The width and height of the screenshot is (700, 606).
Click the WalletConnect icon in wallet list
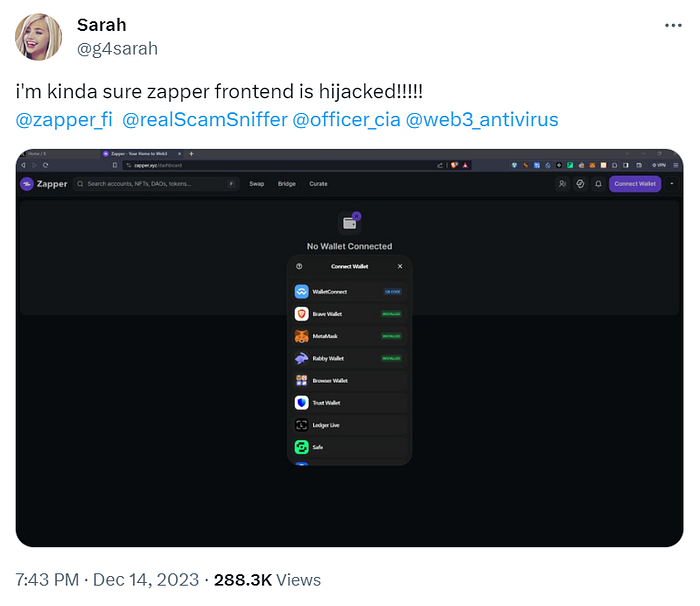[302, 292]
